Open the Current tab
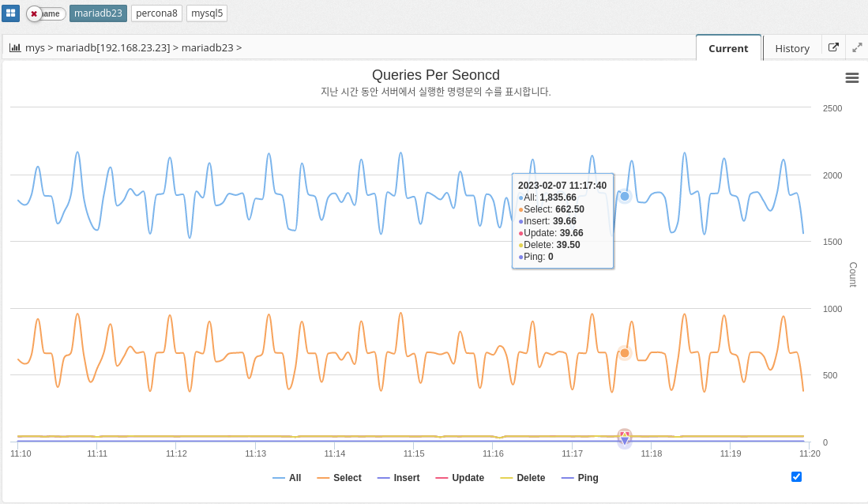Viewport: 868px width, 504px height. tap(727, 48)
